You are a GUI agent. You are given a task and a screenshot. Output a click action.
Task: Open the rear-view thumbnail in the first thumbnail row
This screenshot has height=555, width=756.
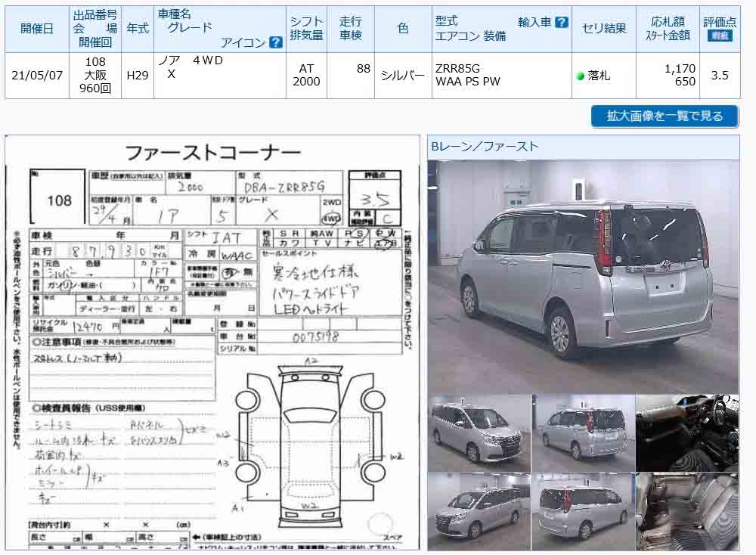pyautogui.click(x=583, y=433)
